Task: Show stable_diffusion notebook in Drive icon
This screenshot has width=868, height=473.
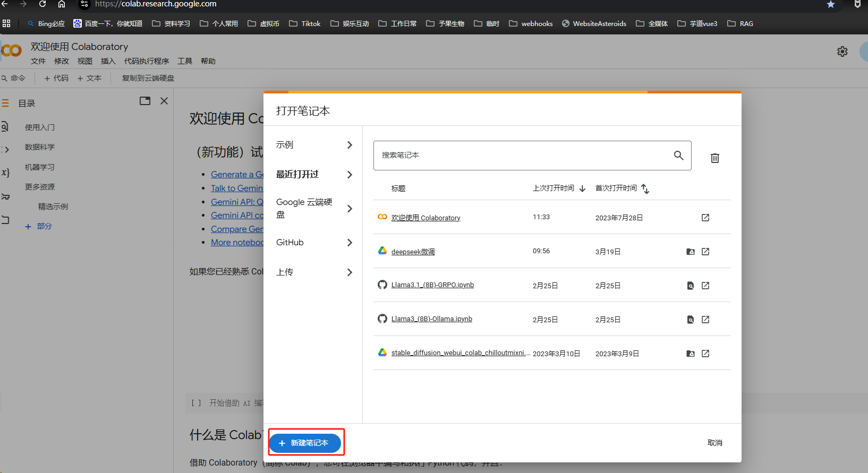Action: click(x=691, y=354)
